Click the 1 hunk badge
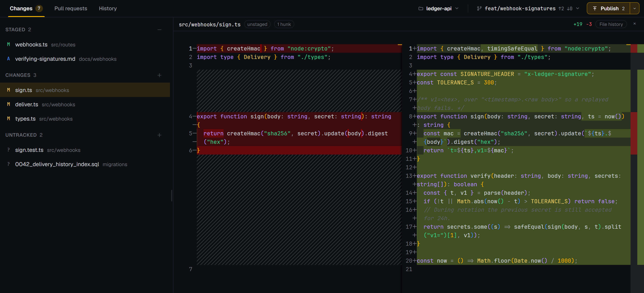This screenshot has width=644, height=293. tap(284, 24)
